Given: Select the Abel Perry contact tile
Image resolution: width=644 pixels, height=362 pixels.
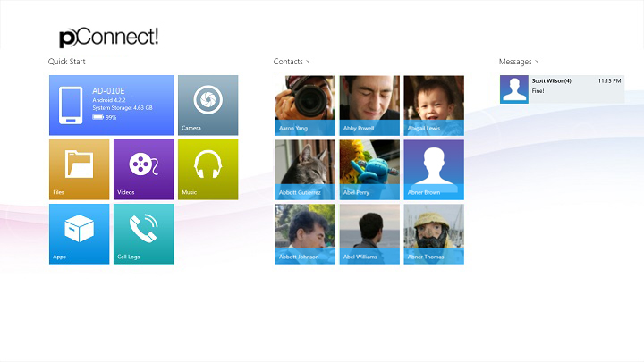Looking at the screenshot, I should click(x=369, y=170).
